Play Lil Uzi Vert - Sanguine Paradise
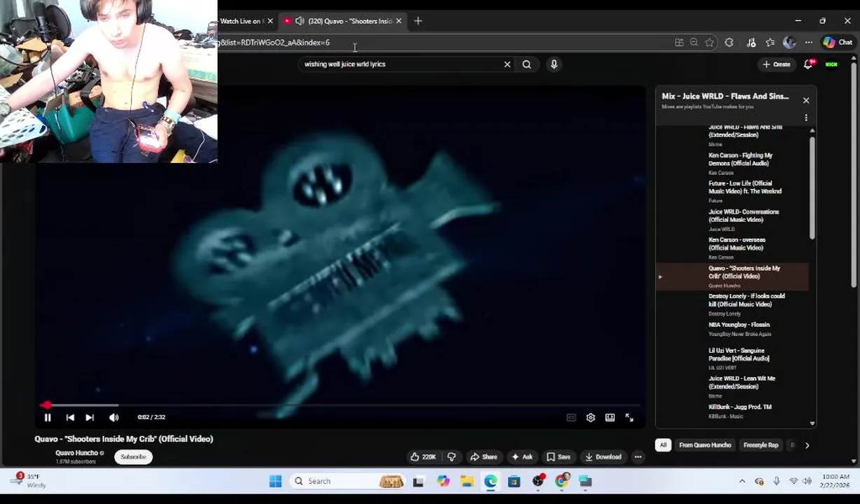Viewport: 860px width, 504px height. [x=733, y=358]
